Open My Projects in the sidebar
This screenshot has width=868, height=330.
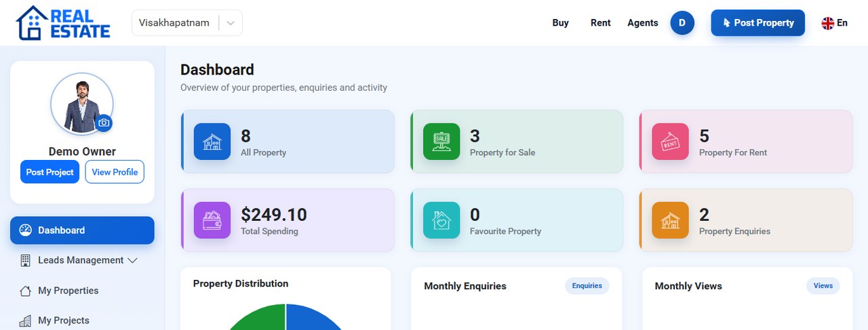(x=82, y=321)
